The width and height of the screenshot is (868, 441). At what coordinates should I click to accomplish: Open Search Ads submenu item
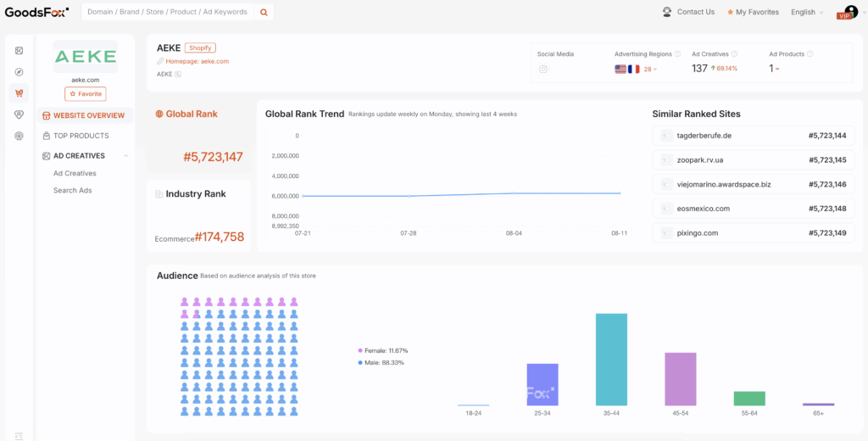(x=73, y=190)
